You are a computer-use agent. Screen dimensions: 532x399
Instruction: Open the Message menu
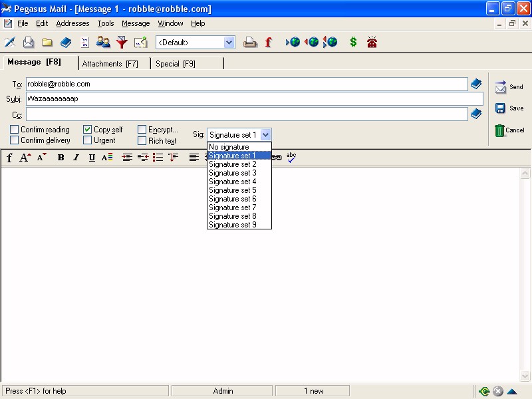point(136,23)
